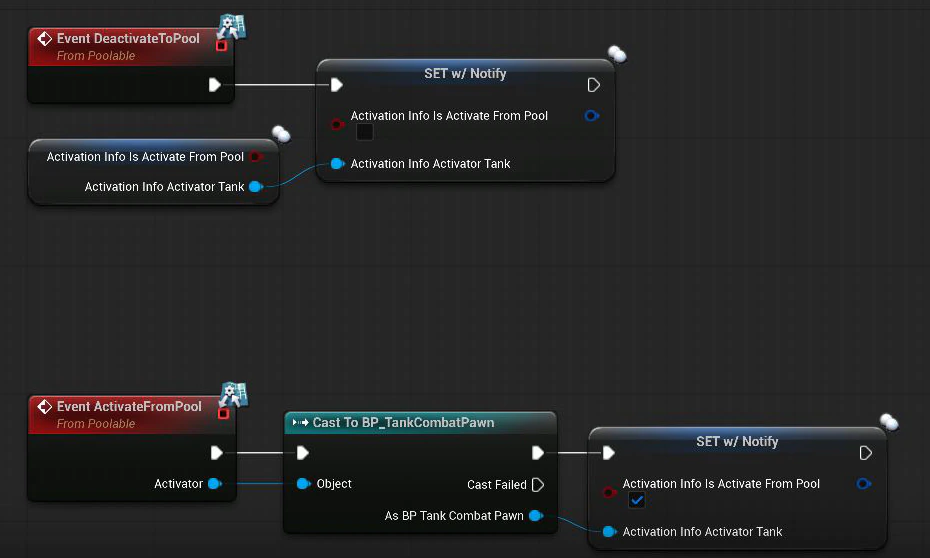Click the interface icon above Event DeactivateToPool
Viewport: 930px width, 558px height.
(x=232, y=25)
